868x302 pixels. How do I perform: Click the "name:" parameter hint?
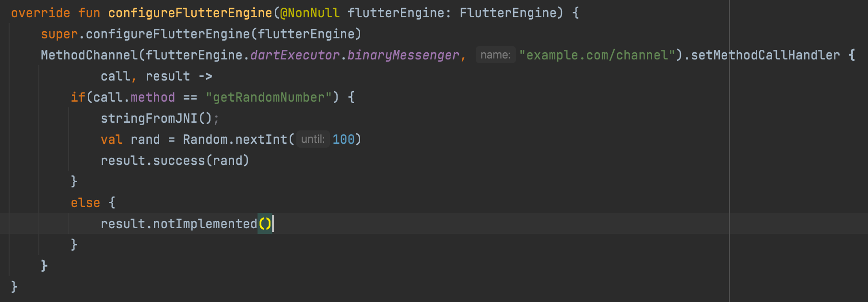point(495,55)
